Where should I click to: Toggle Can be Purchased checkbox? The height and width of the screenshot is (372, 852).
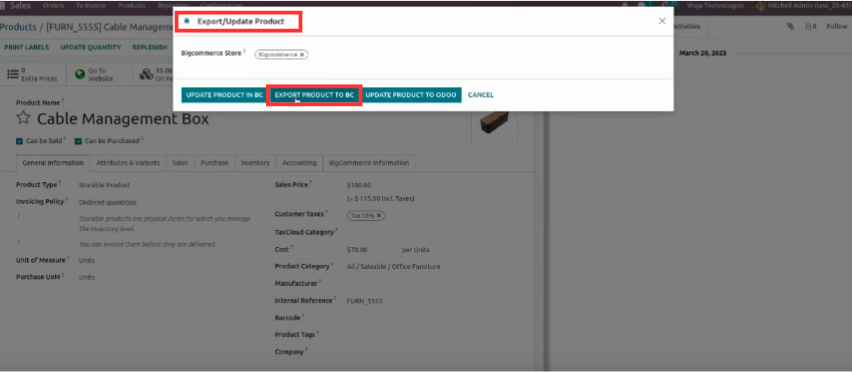[x=78, y=141]
